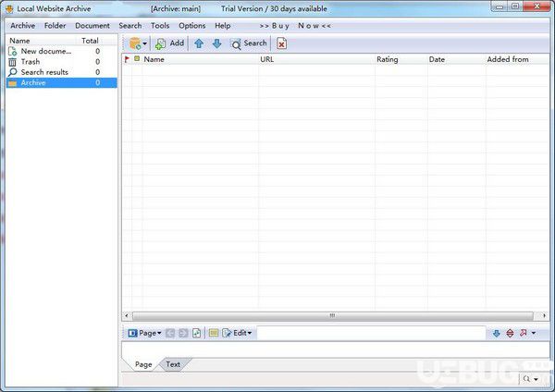Image resolution: width=555 pixels, height=392 pixels.
Task: Click the red up-down split icon
Action: (510, 333)
